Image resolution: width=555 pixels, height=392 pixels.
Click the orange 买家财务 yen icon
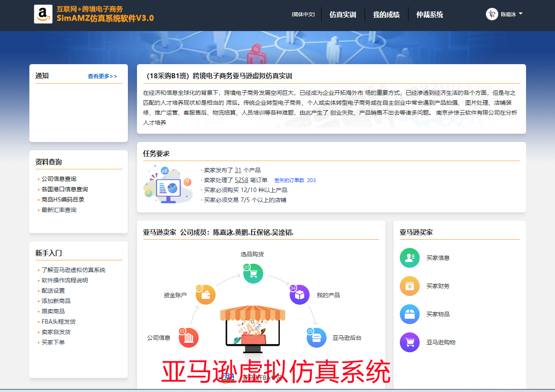coord(410,286)
